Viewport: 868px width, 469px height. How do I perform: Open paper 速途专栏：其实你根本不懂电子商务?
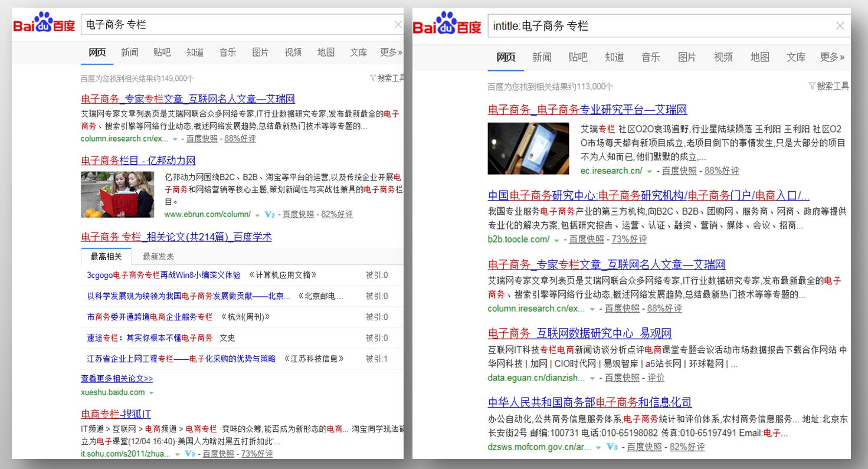coord(150,338)
